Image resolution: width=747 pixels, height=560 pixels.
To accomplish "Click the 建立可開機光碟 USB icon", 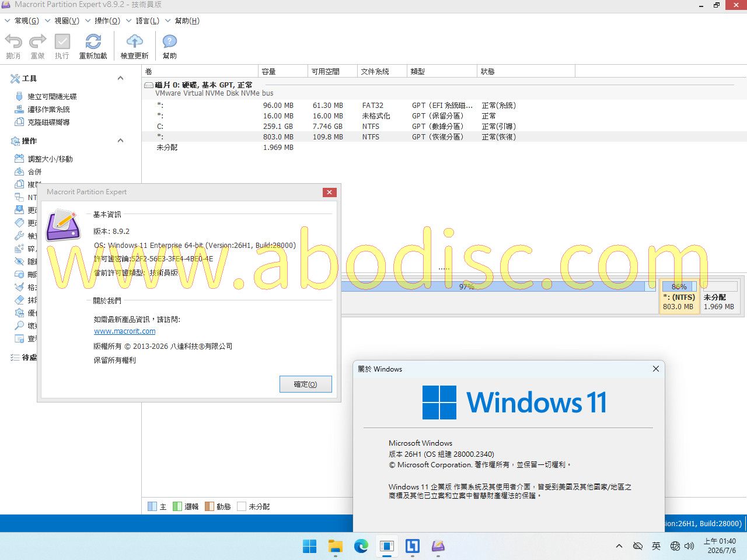I will tap(19, 96).
